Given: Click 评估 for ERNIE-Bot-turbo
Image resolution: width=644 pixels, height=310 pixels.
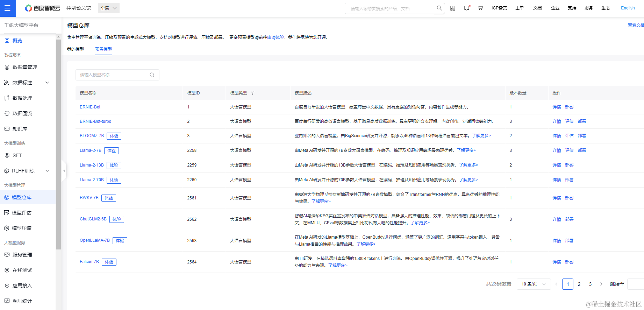Looking at the screenshot, I should click(570, 121).
